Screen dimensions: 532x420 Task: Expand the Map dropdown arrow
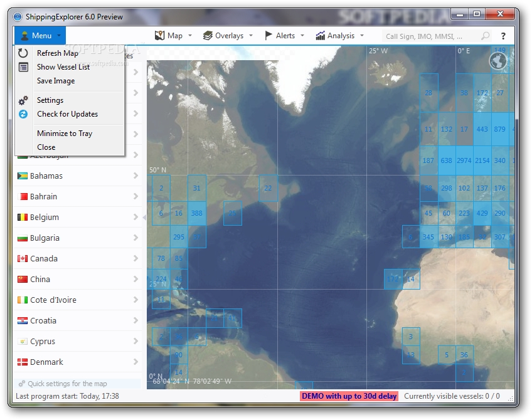click(x=190, y=35)
